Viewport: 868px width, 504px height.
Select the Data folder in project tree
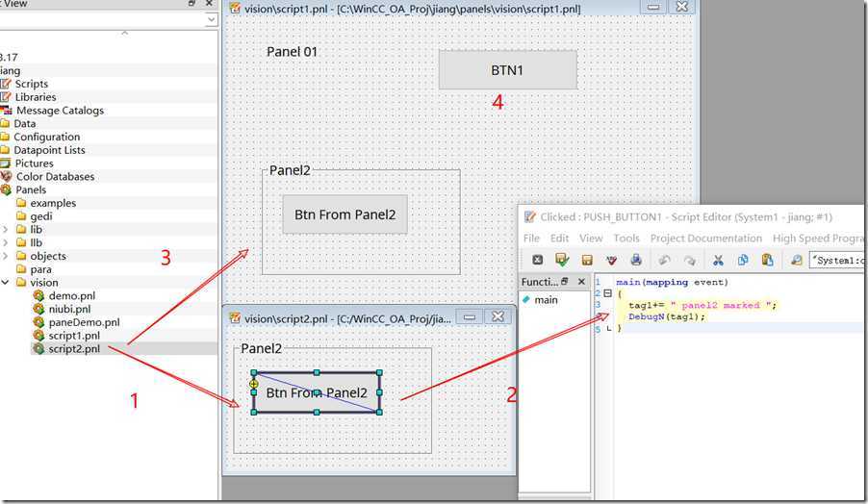pos(24,123)
